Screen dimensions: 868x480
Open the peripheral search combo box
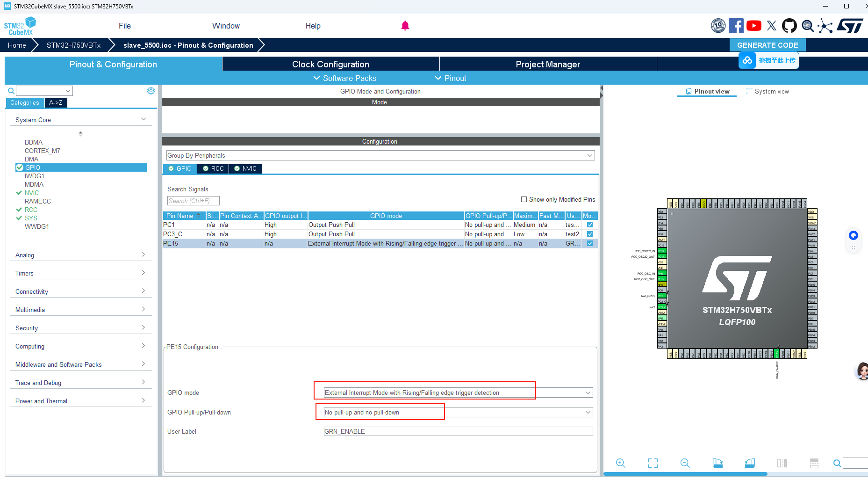tap(44, 91)
